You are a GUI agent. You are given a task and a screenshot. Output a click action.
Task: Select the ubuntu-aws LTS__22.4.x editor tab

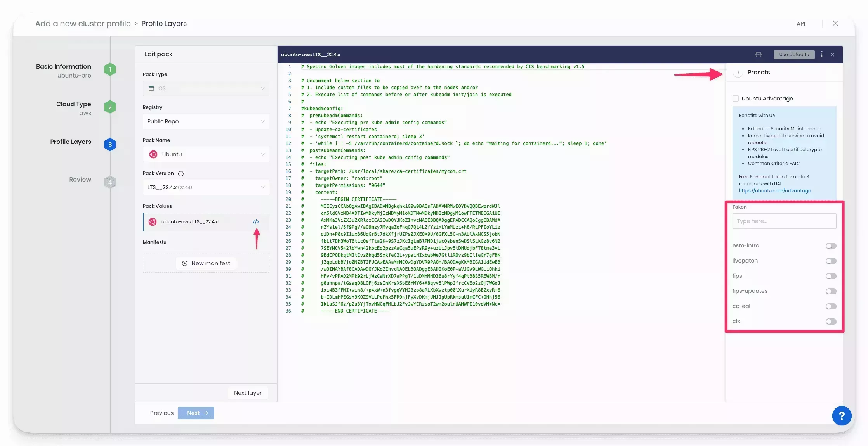(x=311, y=54)
